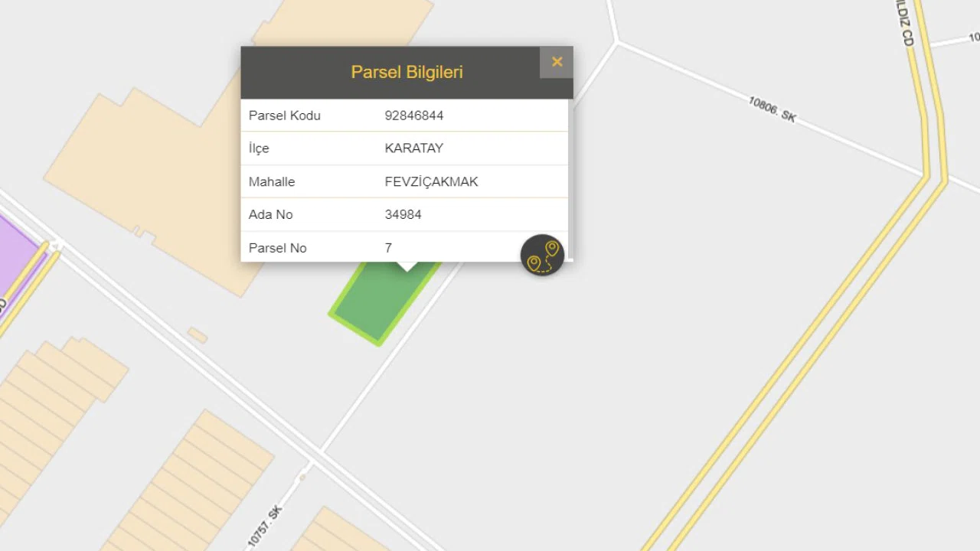Screen dimensions: 980x551
Task: Open route directions icon on popup
Action: click(542, 255)
